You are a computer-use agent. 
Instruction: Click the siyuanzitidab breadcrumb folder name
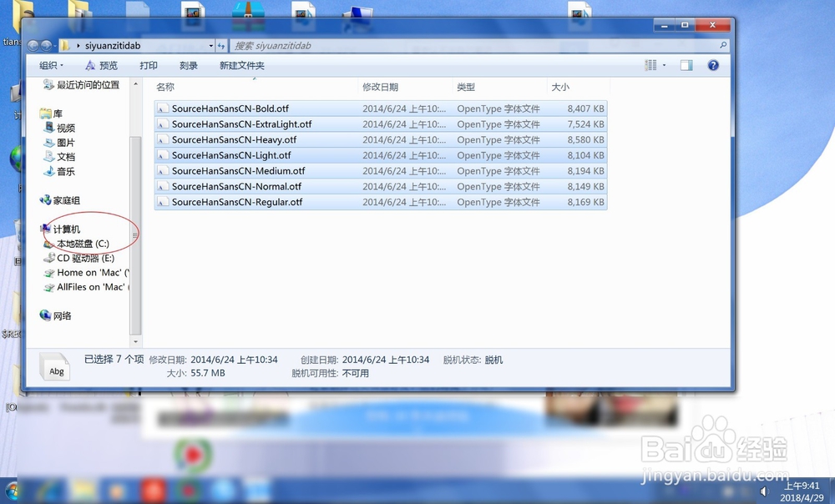(x=113, y=46)
